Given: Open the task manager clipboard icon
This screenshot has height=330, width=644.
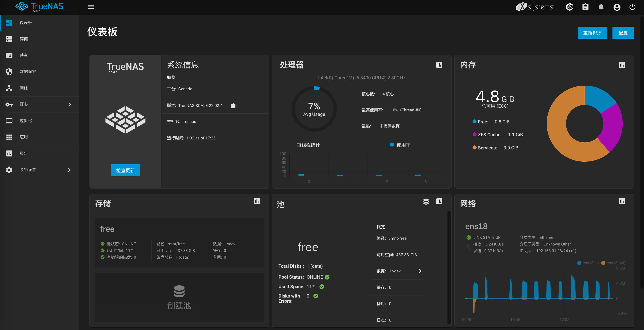Looking at the screenshot, I should (x=585, y=7).
